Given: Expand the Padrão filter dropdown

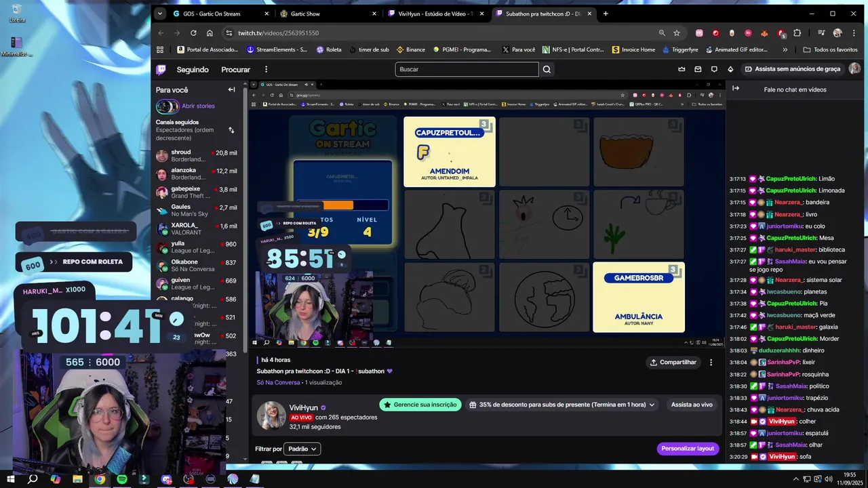Looking at the screenshot, I should (x=302, y=449).
